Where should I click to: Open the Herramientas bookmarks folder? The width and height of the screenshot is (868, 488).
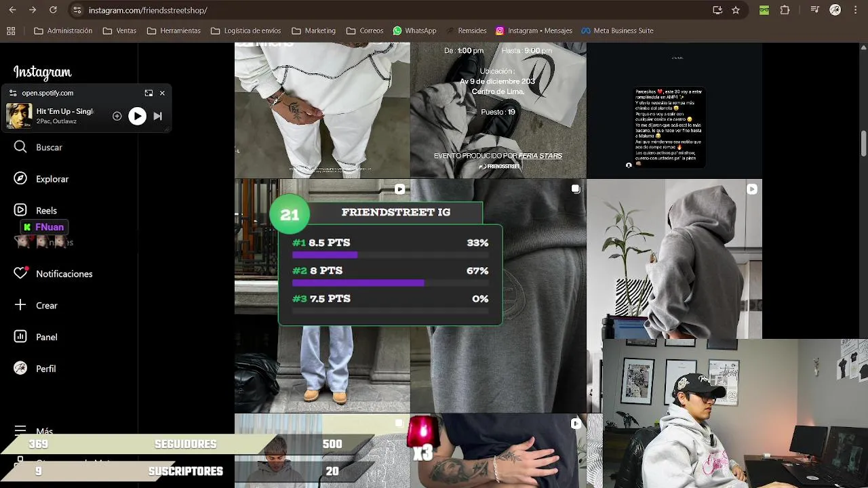click(174, 30)
